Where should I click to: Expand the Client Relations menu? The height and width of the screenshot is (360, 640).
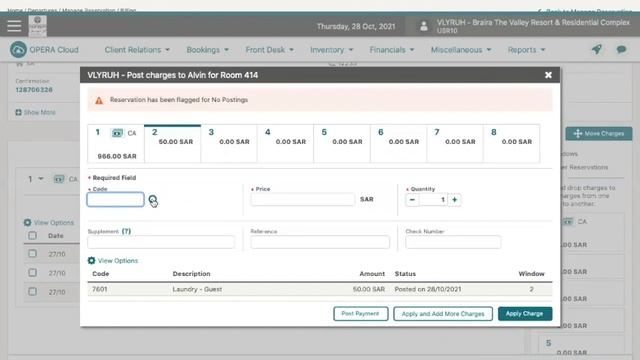point(137,50)
